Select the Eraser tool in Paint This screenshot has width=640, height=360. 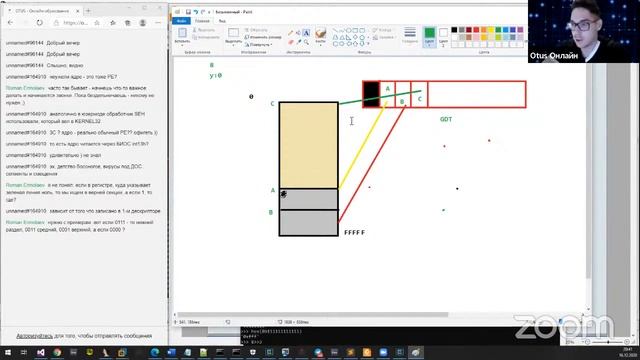coord(291,42)
